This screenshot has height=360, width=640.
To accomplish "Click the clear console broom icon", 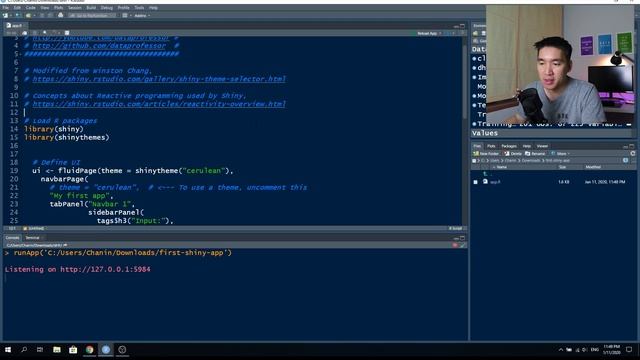I will click(463, 245).
